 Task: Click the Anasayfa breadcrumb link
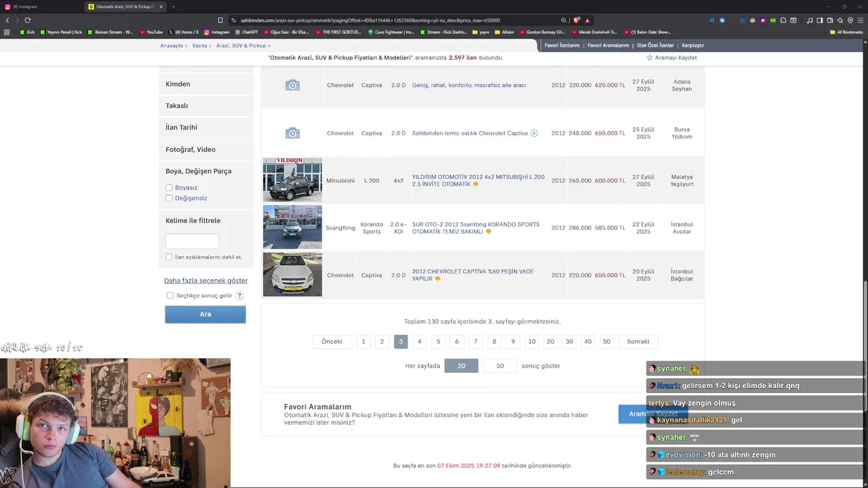tap(172, 45)
